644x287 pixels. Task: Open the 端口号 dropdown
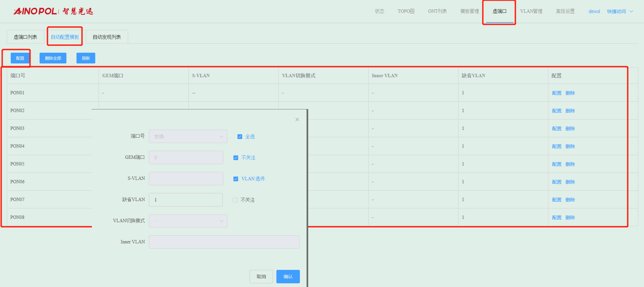click(188, 136)
